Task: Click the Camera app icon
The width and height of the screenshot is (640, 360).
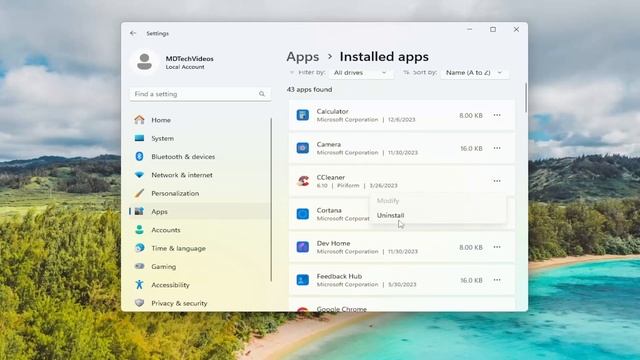Action: pos(302,148)
